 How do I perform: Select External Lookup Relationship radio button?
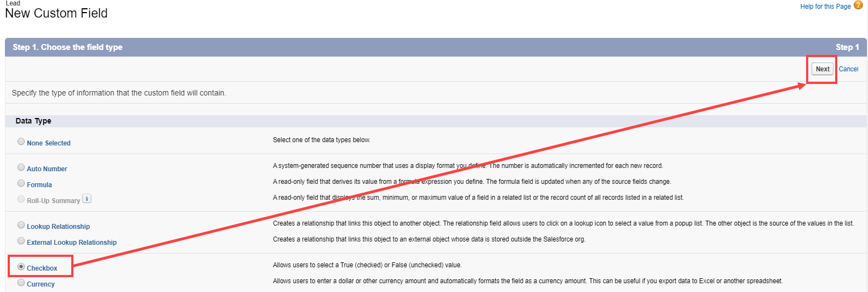21,241
